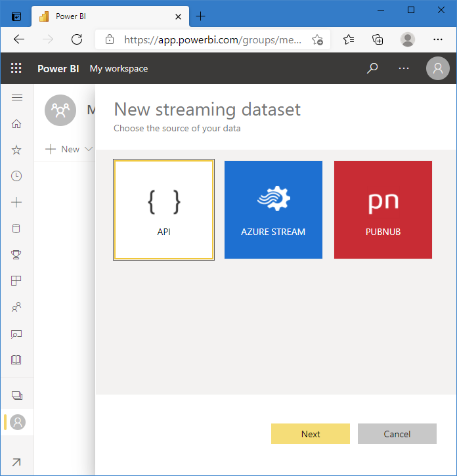
Task: View site information lock icon
Action: point(110,39)
